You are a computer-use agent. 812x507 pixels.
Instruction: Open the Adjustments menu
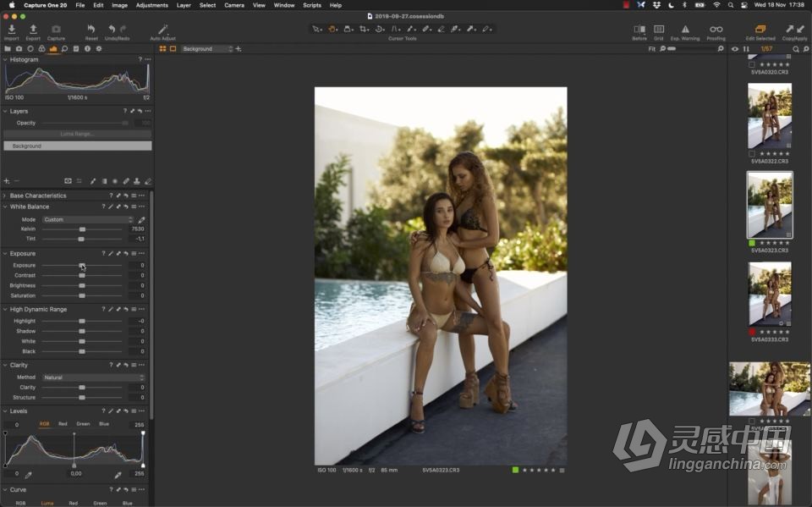click(x=151, y=5)
